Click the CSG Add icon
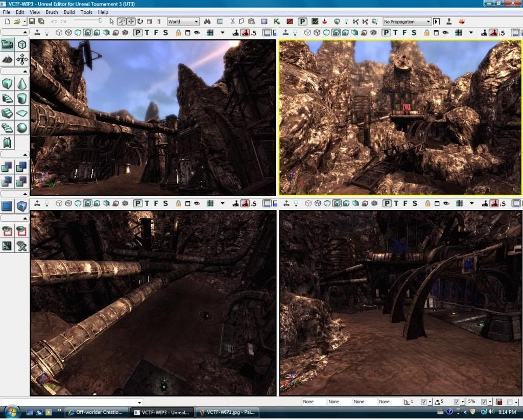The width and height of the screenshot is (523, 420). pyautogui.click(x=7, y=167)
